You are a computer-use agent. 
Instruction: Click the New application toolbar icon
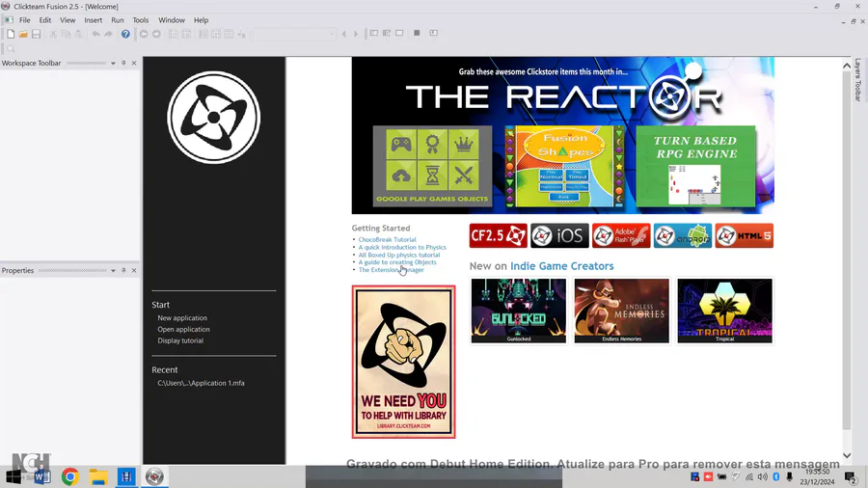[x=11, y=35]
